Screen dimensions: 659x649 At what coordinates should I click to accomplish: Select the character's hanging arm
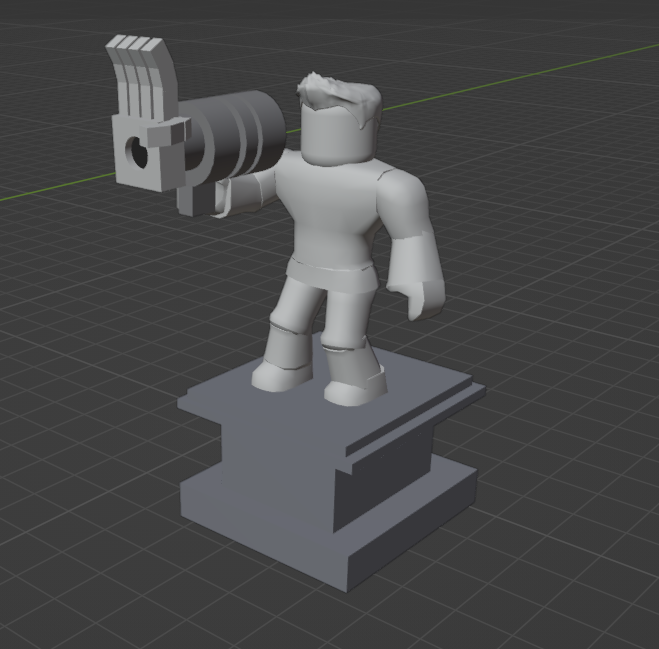[410, 244]
